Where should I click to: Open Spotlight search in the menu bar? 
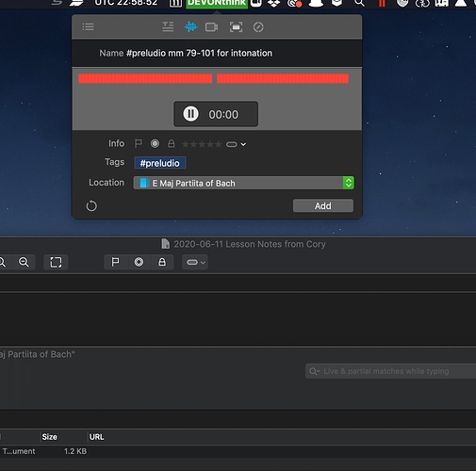pyautogui.click(x=359, y=3)
